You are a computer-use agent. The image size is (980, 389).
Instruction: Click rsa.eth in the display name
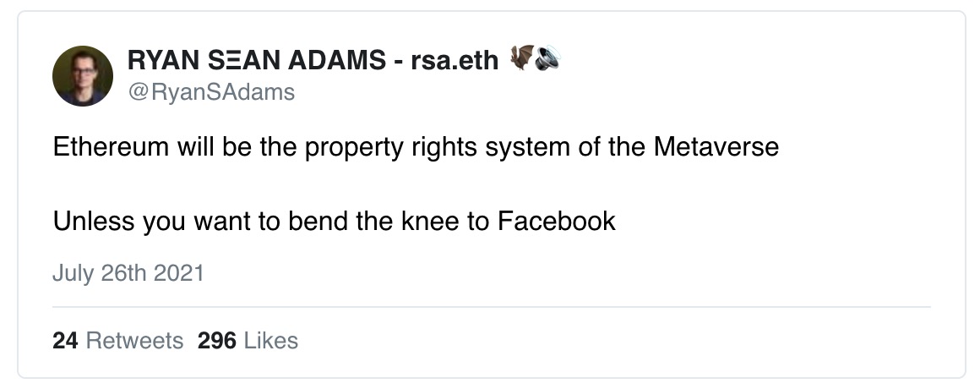[455, 61]
